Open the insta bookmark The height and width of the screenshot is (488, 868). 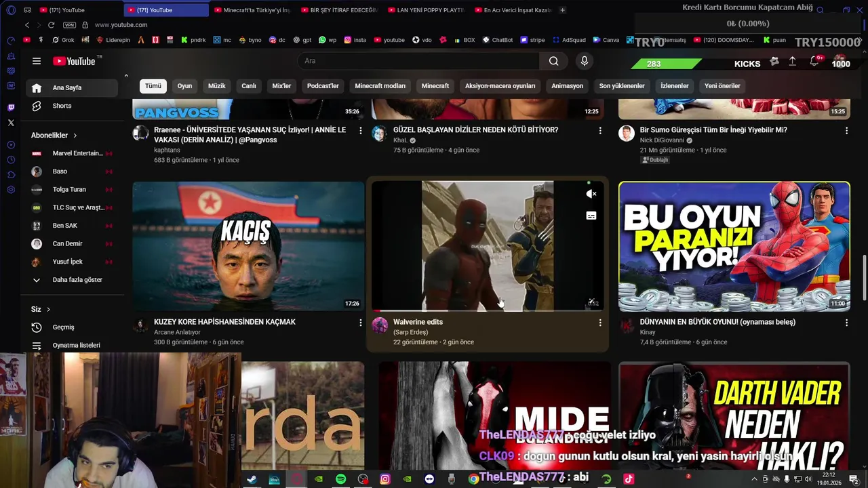355,40
